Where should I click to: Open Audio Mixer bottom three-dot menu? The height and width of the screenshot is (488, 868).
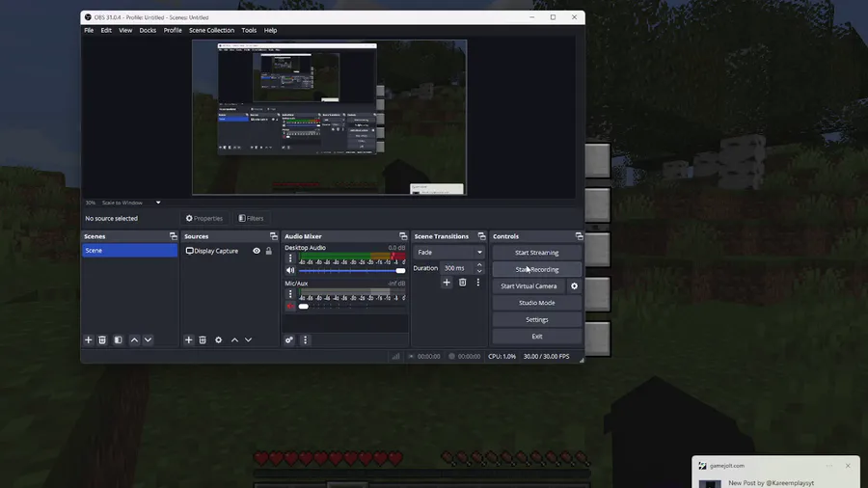(x=305, y=339)
